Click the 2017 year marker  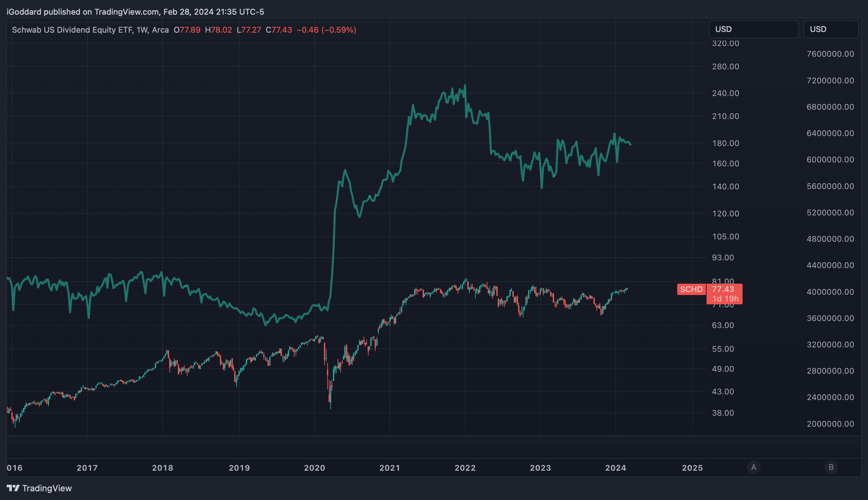(87, 468)
